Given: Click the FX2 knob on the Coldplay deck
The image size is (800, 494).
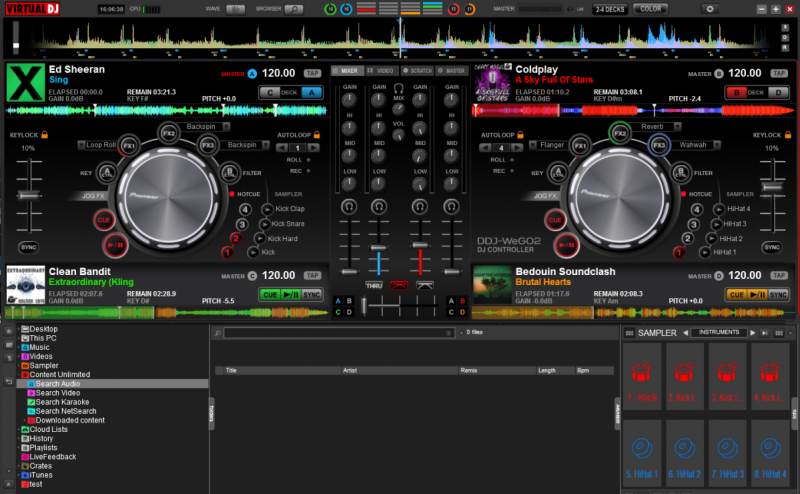Looking at the screenshot, I should click(x=620, y=134).
